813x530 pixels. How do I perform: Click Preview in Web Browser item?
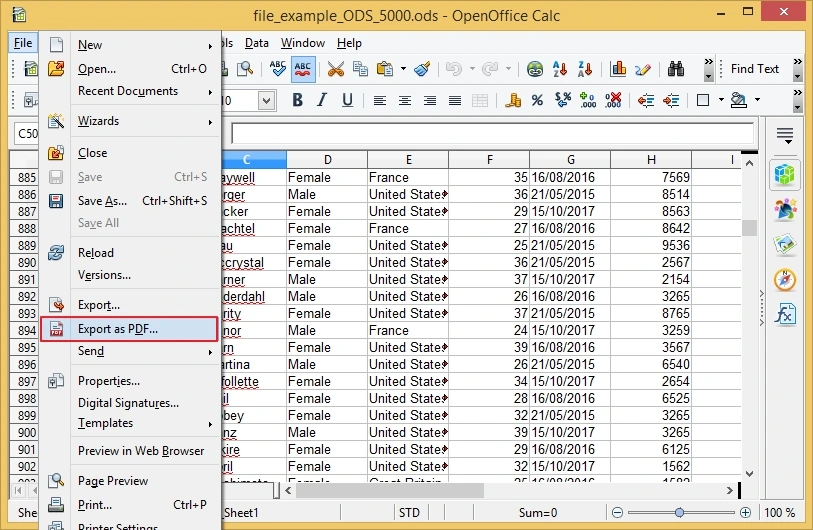[x=129, y=451]
